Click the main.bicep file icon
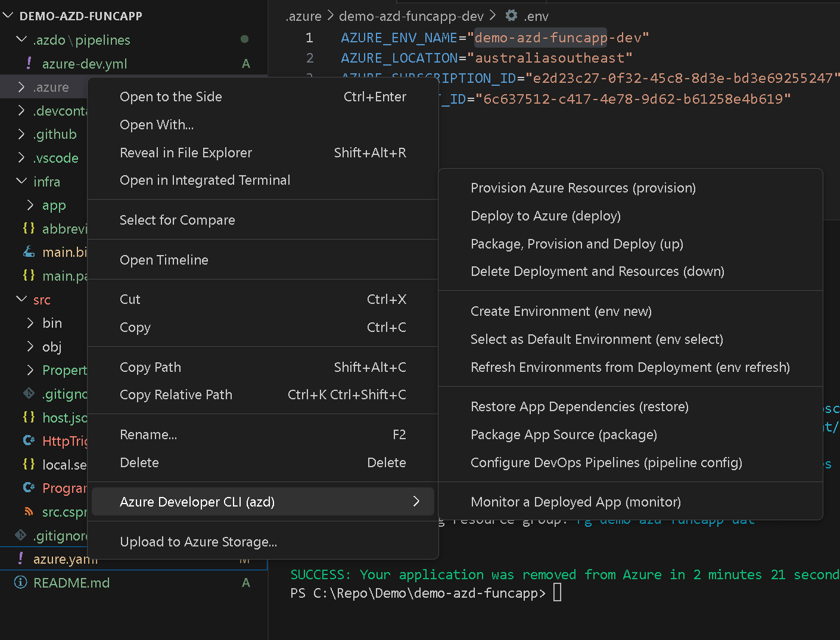This screenshot has height=640, width=840. point(29,252)
